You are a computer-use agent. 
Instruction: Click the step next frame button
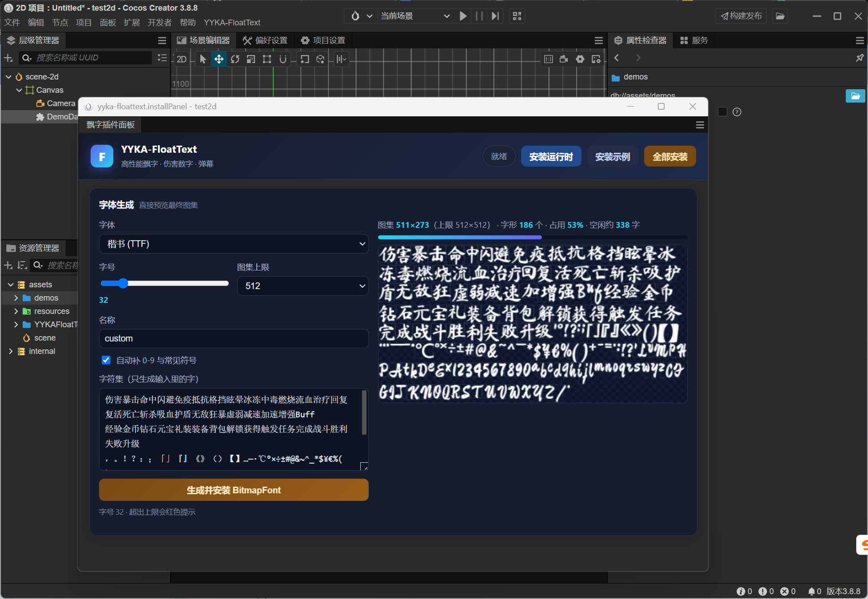(495, 16)
